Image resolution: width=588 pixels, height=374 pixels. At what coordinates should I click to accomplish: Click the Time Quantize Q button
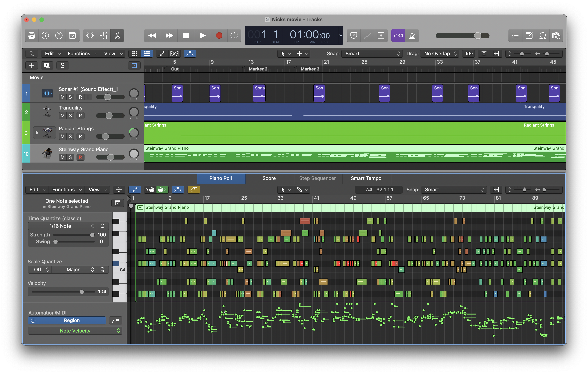(102, 226)
